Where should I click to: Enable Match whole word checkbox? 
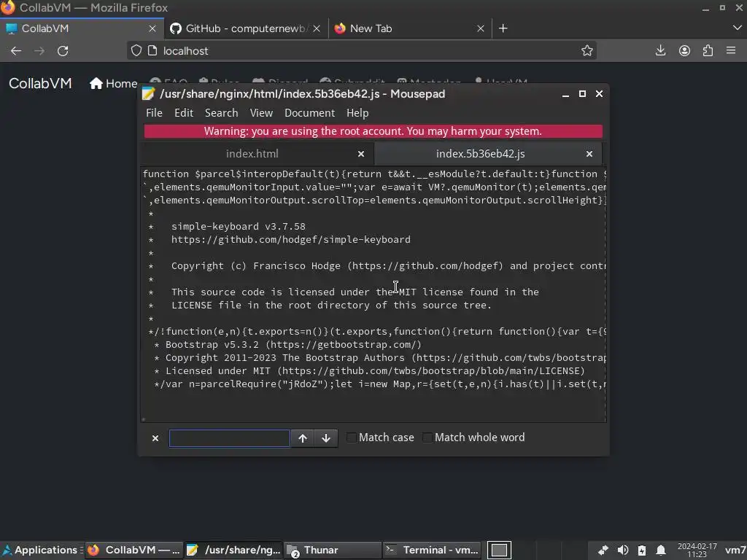pos(427,437)
